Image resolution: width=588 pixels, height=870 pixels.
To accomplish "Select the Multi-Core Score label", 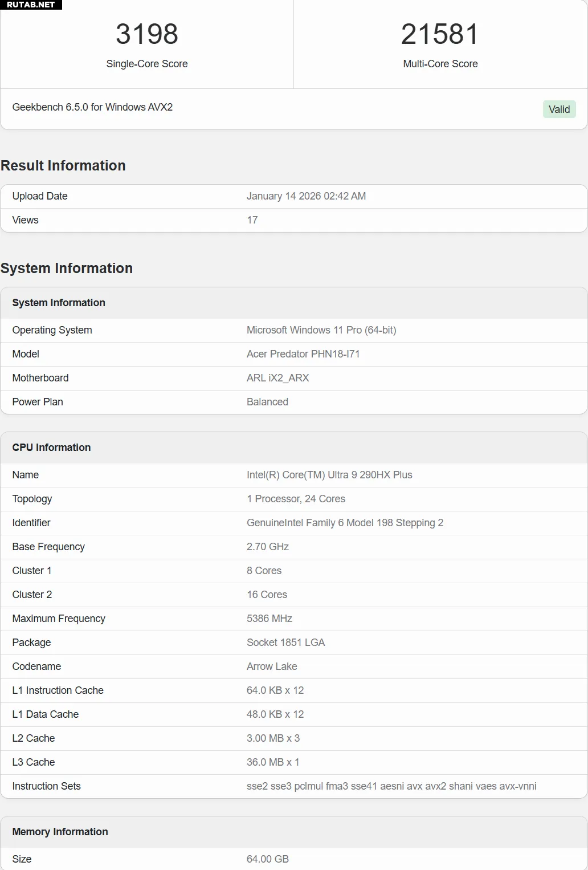I will (440, 64).
